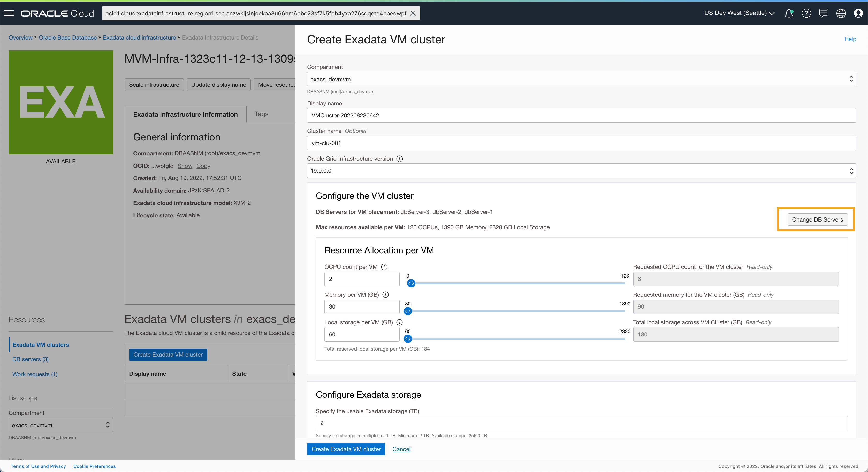Open the feedback chat icon
The image size is (868, 472).
pos(824,13)
